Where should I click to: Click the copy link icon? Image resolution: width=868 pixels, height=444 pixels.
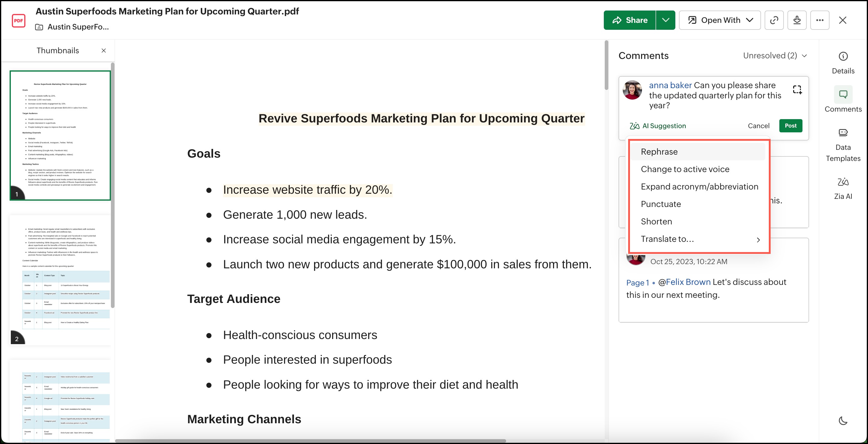[x=774, y=20]
